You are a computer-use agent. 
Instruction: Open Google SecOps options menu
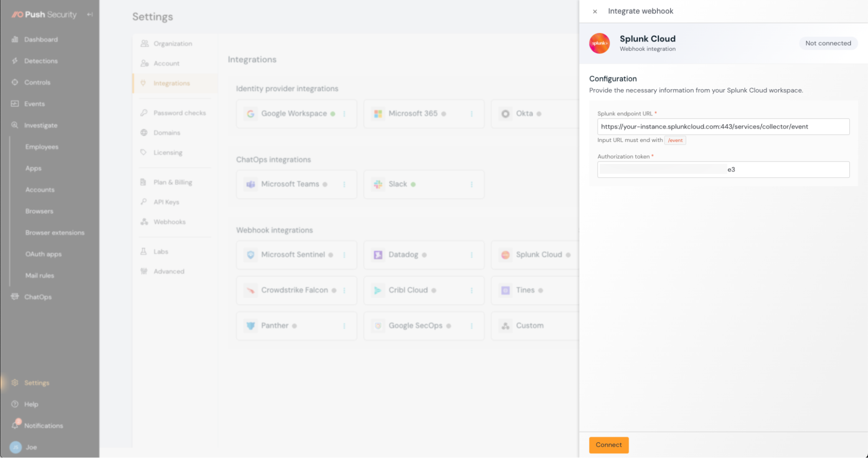[472, 326]
